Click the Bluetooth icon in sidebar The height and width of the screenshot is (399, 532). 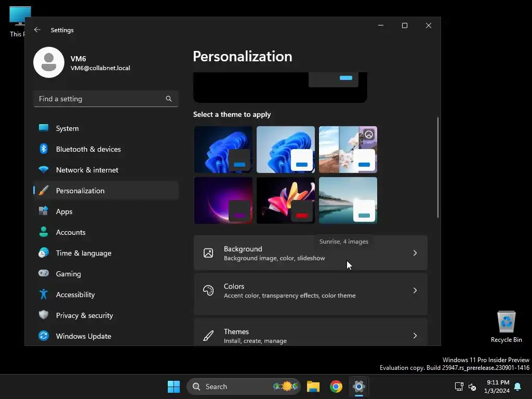tap(44, 149)
